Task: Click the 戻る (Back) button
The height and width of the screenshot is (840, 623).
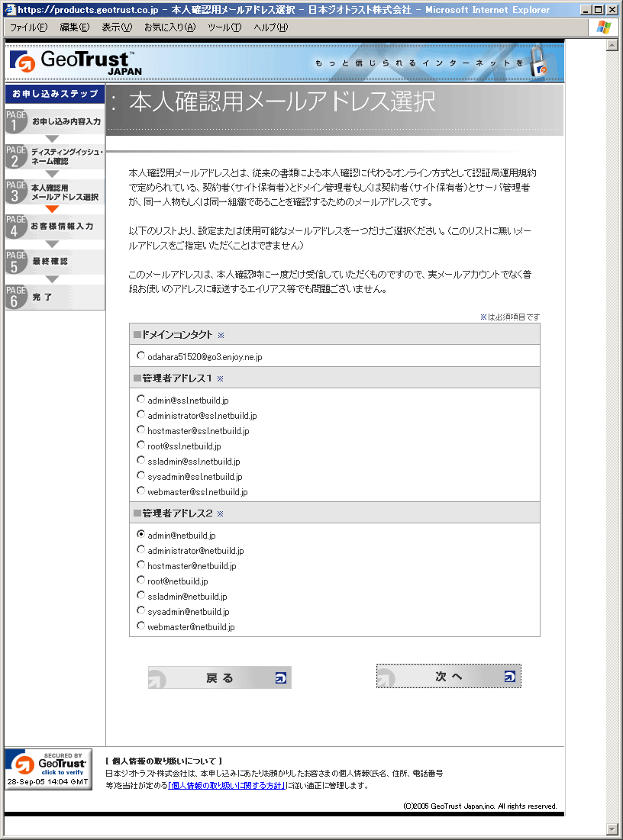Action: [220, 678]
